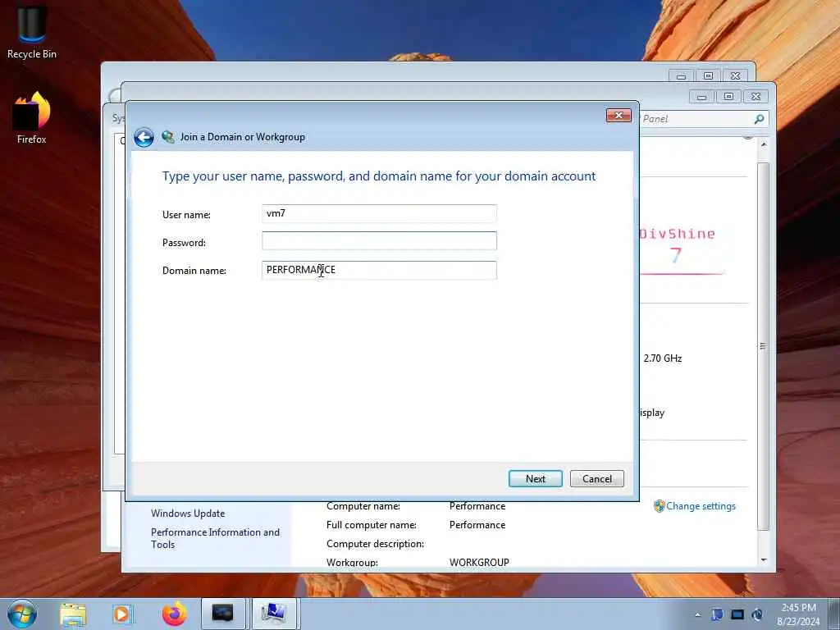Open Firefox from the taskbar
Viewport: 840px width, 630px height.
[x=174, y=614]
